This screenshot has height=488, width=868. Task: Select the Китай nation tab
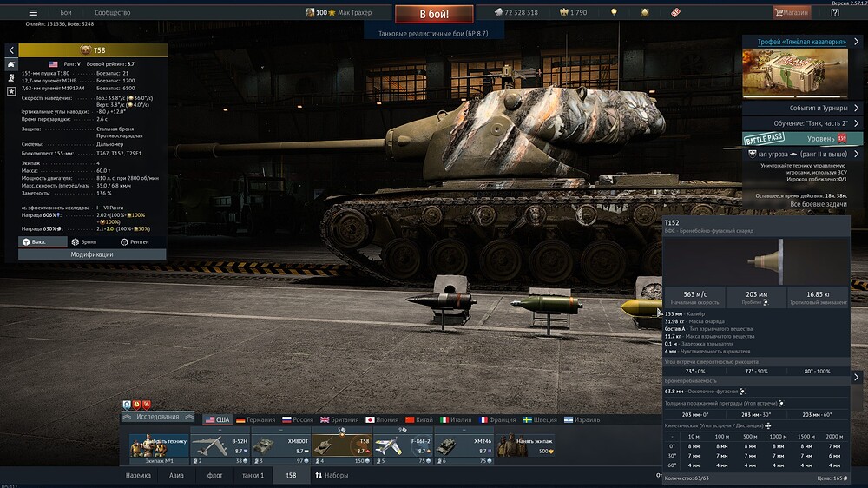point(419,420)
